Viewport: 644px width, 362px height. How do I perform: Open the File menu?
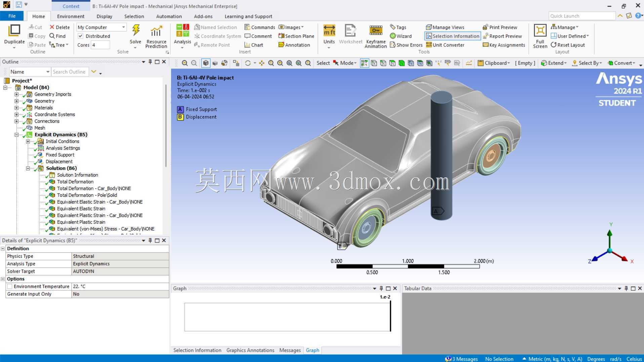(x=12, y=16)
